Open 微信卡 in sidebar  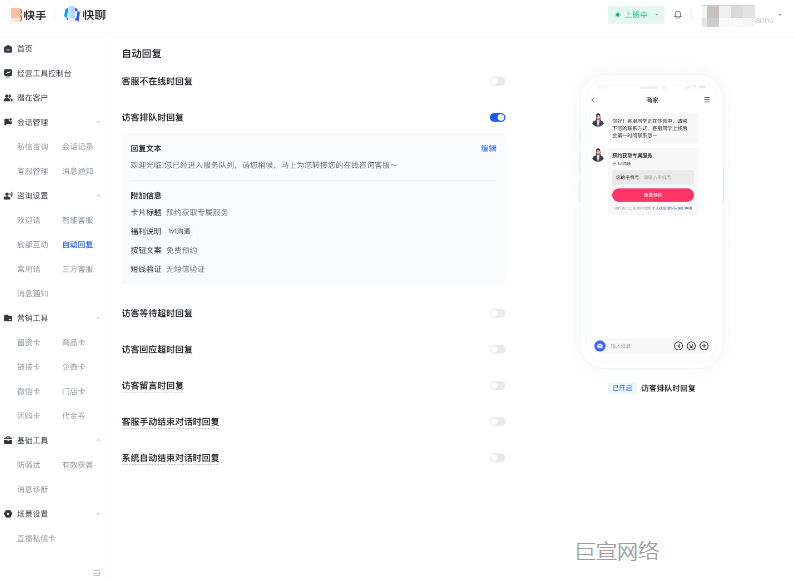28,391
